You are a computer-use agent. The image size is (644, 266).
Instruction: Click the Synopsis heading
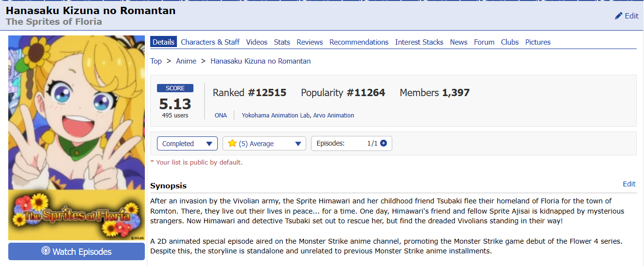coord(168,186)
